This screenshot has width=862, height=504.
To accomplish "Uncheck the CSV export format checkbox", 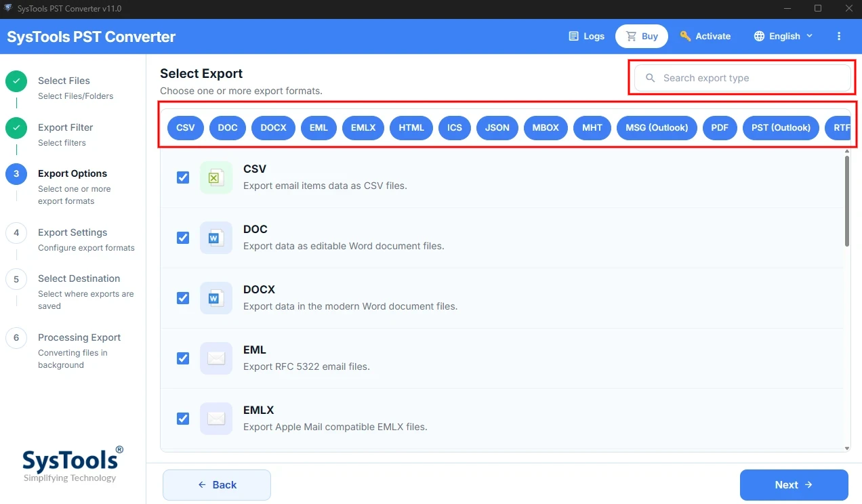I will [x=183, y=177].
